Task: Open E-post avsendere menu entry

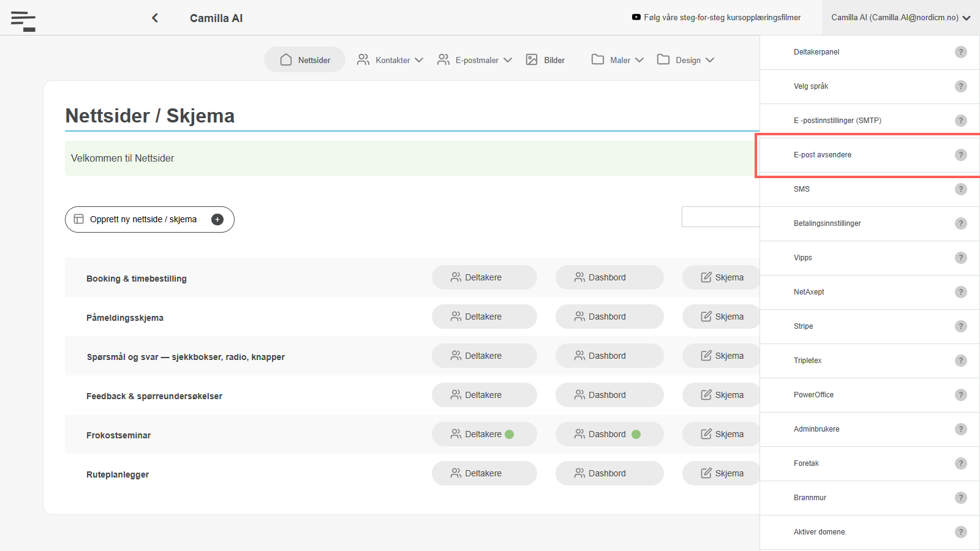Action: click(870, 155)
